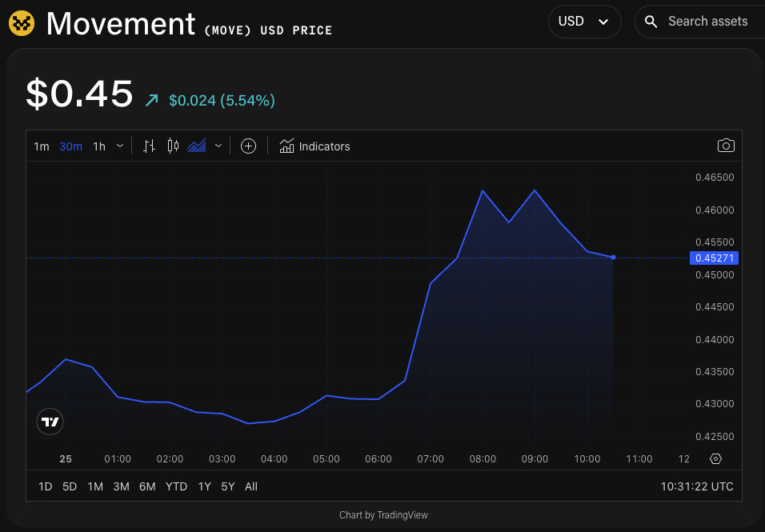Open the Indicators panel

(315, 146)
